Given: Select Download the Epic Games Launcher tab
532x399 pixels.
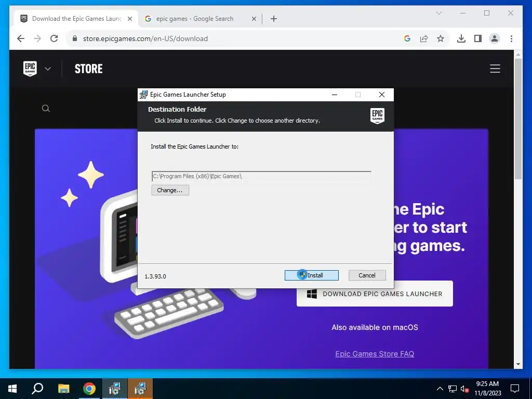Looking at the screenshot, I should click(77, 19).
